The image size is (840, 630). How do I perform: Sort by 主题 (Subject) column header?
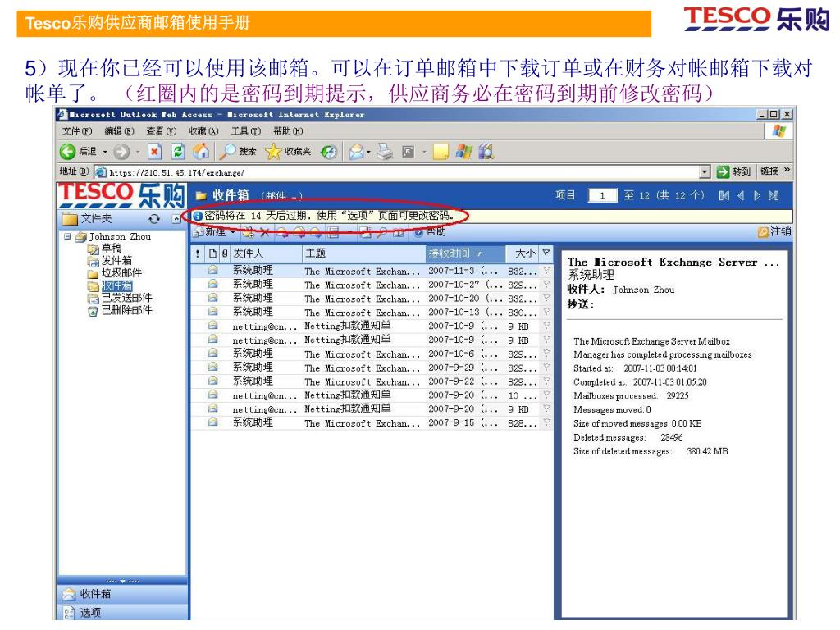coord(364,253)
